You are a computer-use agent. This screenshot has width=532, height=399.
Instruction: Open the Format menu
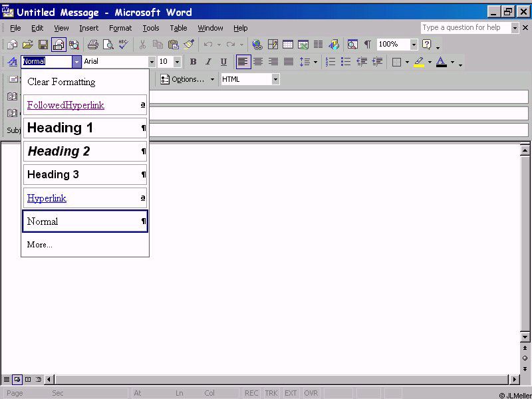(x=120, y=28)
